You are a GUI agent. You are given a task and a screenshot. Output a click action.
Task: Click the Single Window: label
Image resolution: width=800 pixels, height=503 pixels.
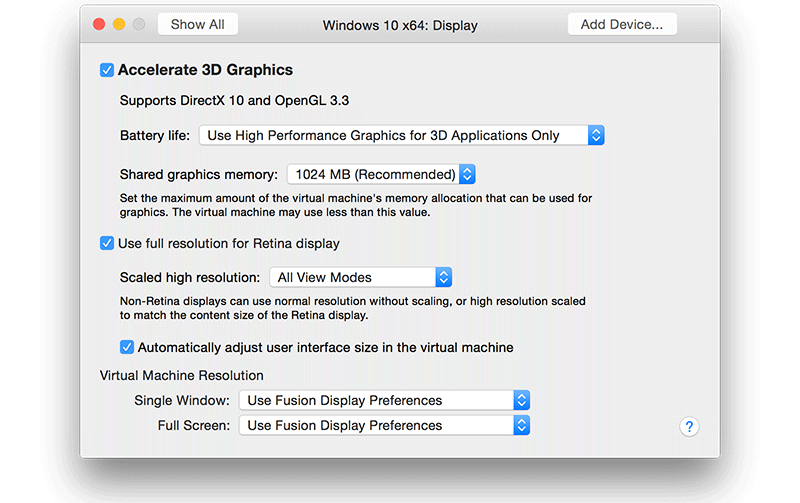(x=182, y=400)
